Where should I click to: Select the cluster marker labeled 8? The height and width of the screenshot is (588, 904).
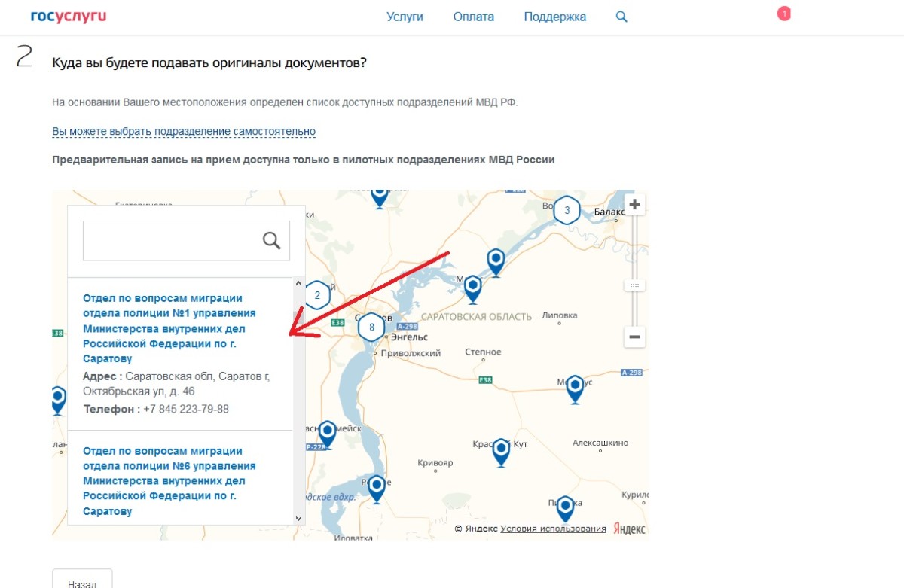tap(371, 328)
